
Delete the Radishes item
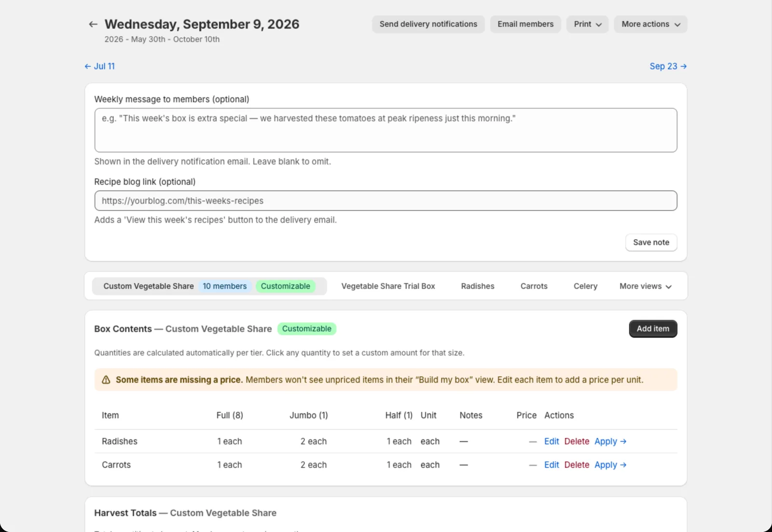[577, 441]
